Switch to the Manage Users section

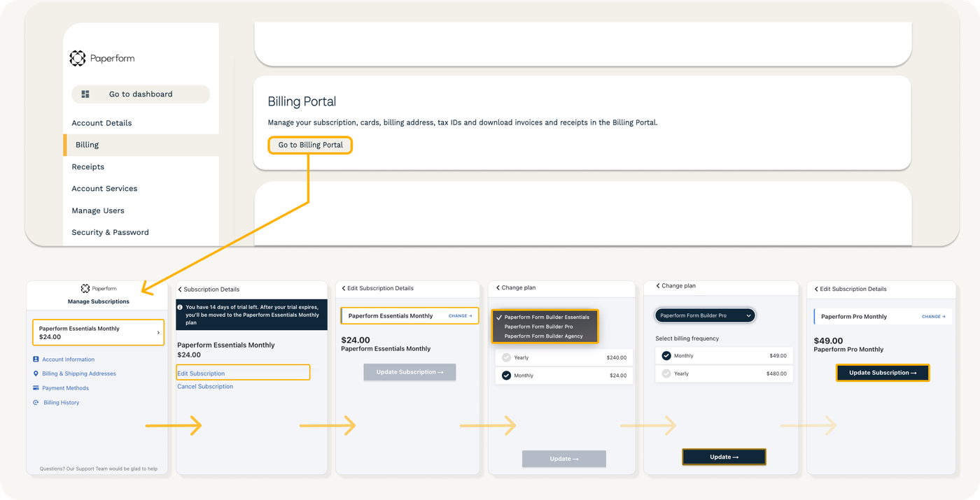pyautogui.click(x=97, y=210)
